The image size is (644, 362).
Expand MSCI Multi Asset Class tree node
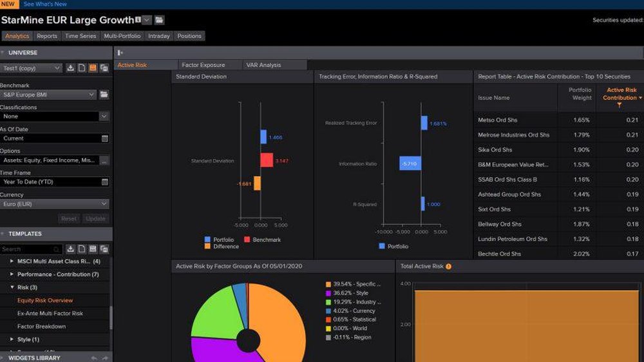(12, 261)
